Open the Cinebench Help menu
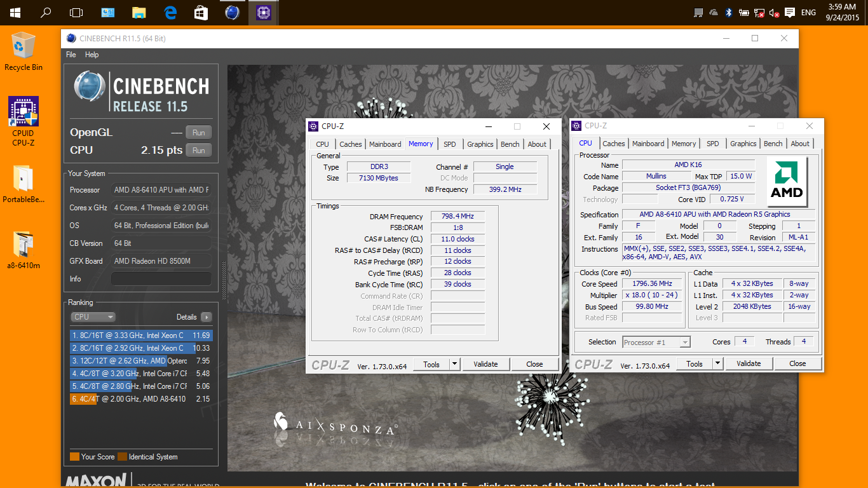 [x=92, y=55]
